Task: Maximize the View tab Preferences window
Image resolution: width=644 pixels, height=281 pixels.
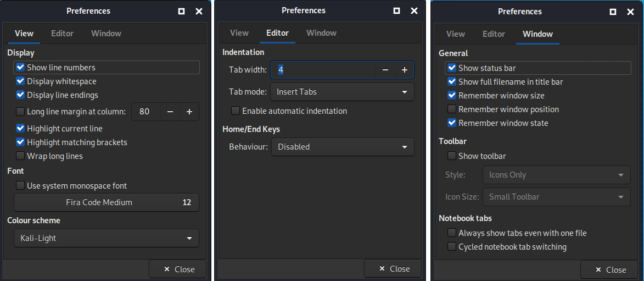Action: click(182, 11)
